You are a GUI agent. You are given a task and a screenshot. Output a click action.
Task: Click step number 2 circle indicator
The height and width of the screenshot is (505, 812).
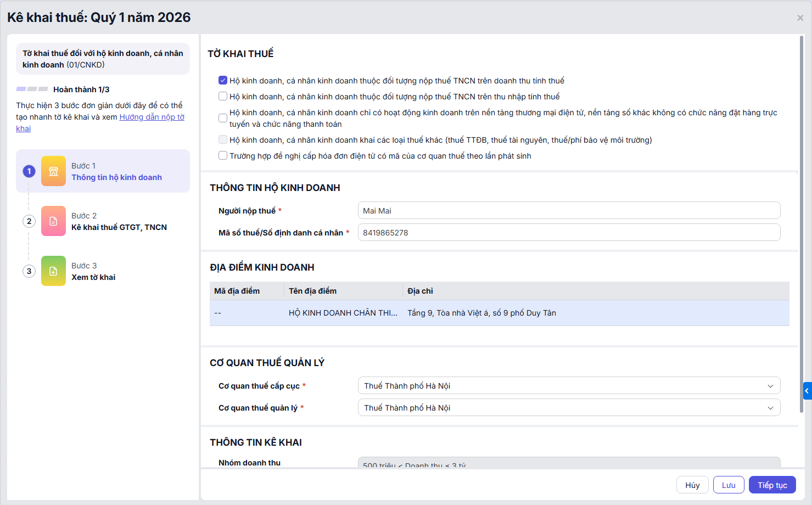coord(29,221)
